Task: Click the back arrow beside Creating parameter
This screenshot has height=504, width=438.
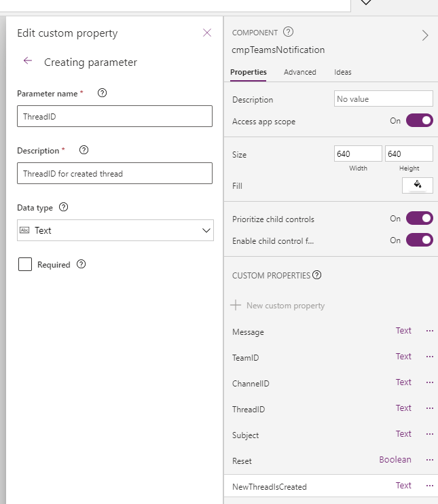Action: point(28,61)
